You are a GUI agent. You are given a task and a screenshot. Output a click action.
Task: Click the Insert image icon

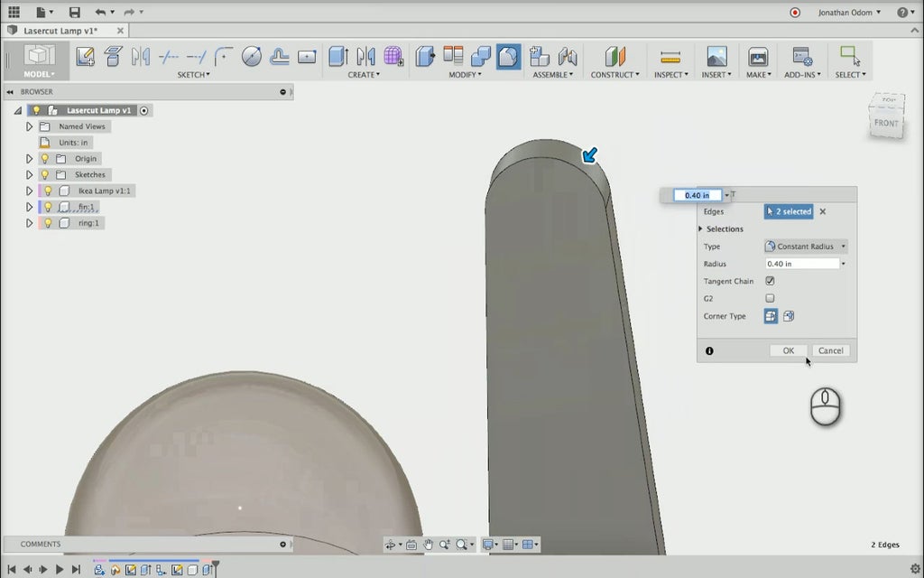coord(716,57)
